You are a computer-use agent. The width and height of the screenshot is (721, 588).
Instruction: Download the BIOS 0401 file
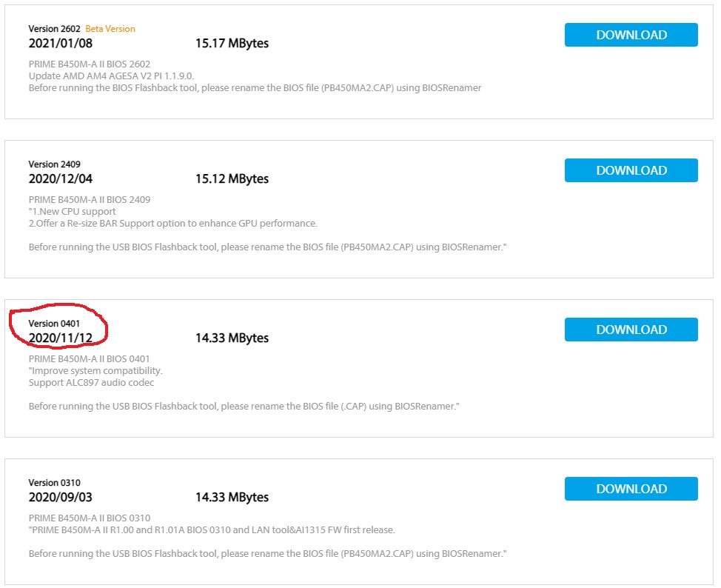click(x=631, y=330)
